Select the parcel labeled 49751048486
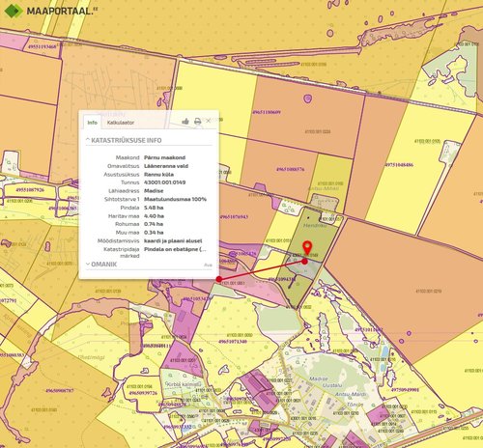 pyautogui.click(x=399, y=165)
